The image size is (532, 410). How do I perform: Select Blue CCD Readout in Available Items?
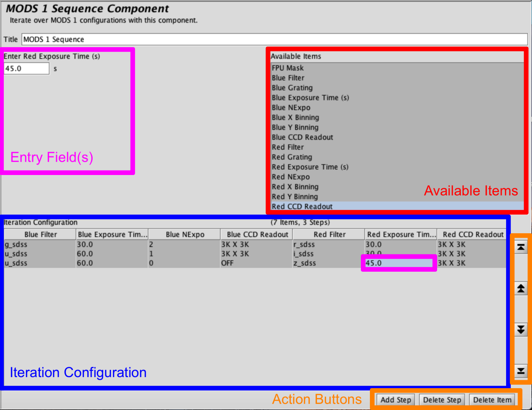[397, 137]
